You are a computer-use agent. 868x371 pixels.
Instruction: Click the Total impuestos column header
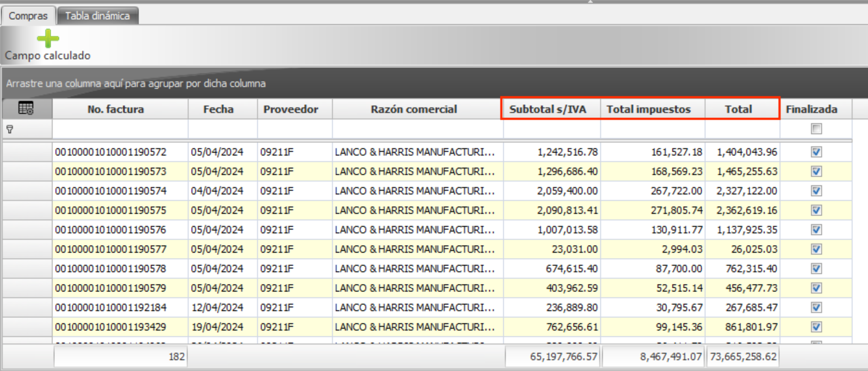(649, 109)
